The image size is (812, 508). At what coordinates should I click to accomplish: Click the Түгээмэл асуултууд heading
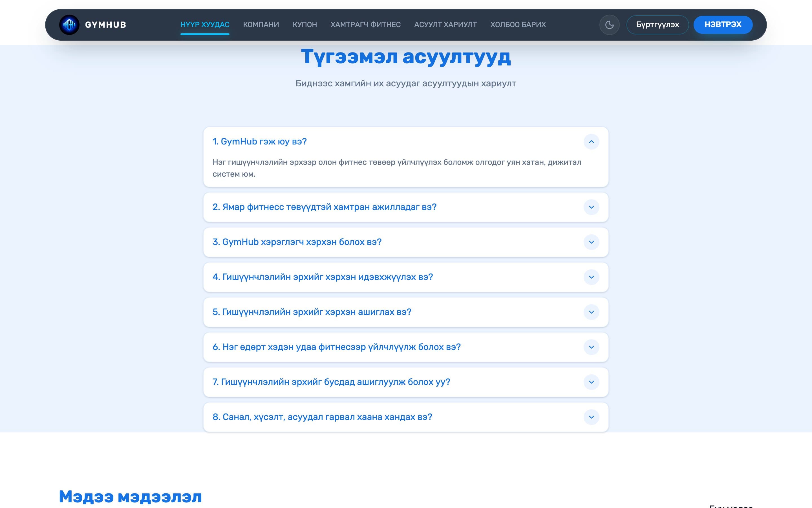pyautogui.click(x=406, y=57)
